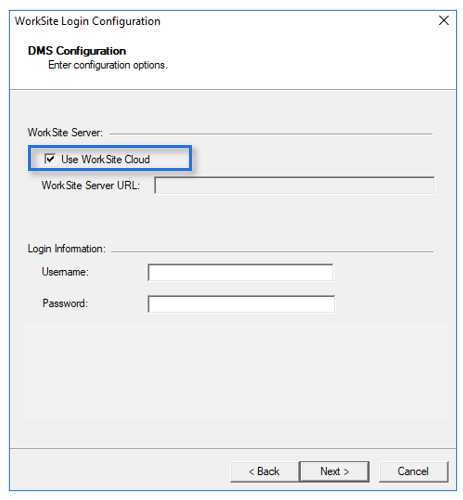Click the Enter configuration options subtitle
The image size is (463, 500).
(x=108, y=65)
